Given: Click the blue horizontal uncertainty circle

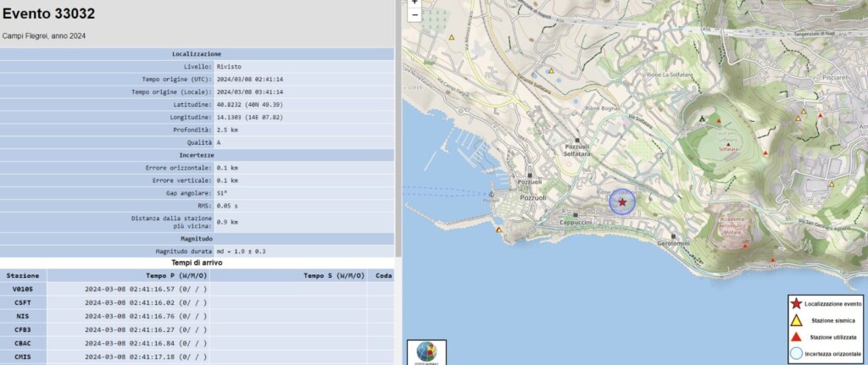Looking at the screenshot, I should (622, 202).
